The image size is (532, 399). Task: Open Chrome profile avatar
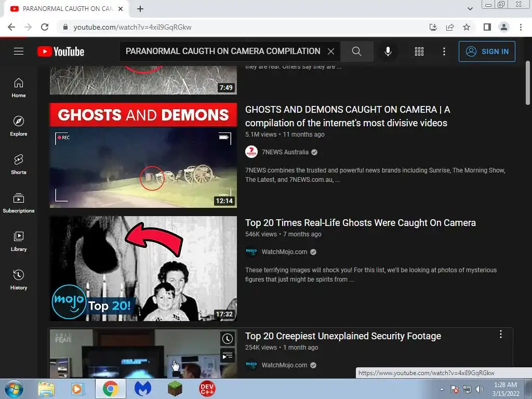click(x=504, y=27)
